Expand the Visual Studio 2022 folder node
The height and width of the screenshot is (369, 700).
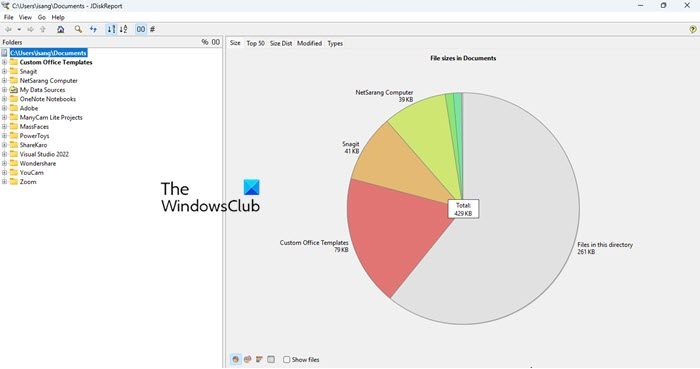[x=4, y=154]
